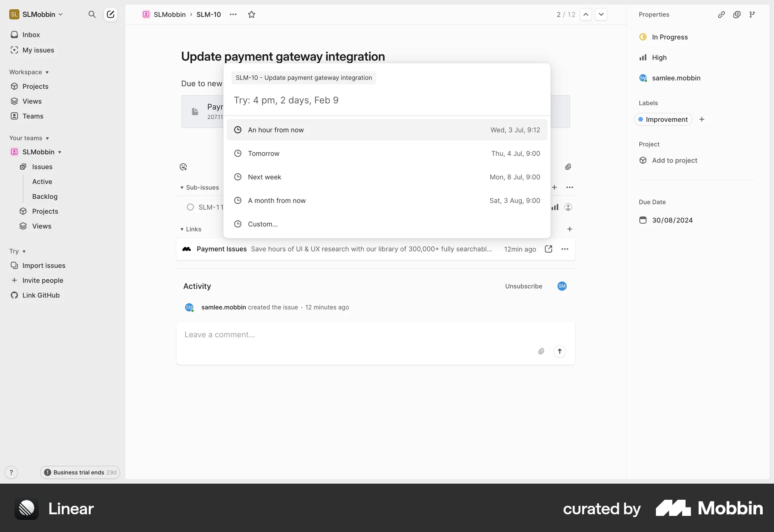
Task: Copy issue URL via link icon in Properties
Action: click(722, 15)
